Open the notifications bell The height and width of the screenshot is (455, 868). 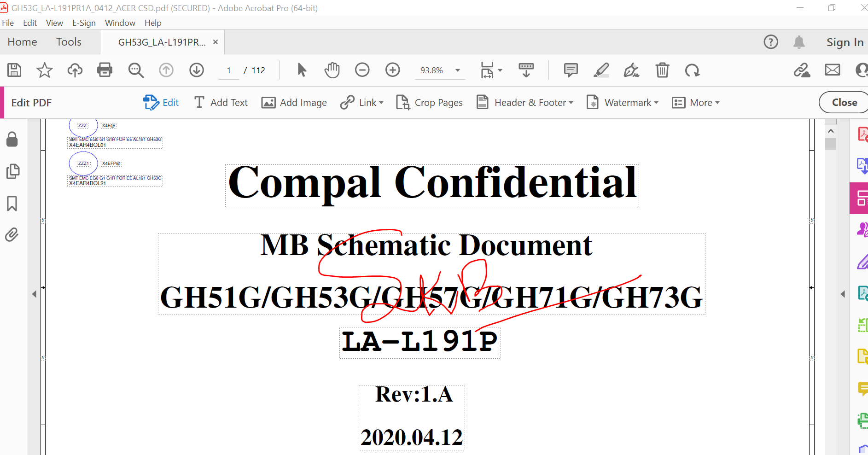tap(799, 42)
